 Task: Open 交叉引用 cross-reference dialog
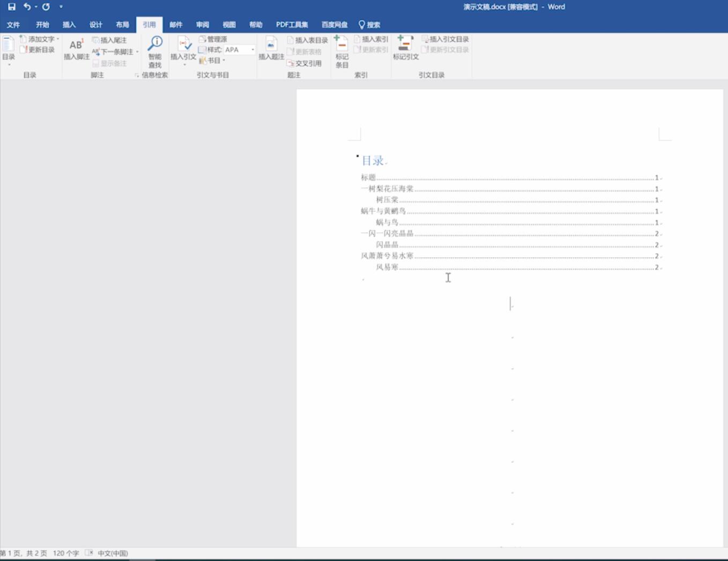[304, 63]
